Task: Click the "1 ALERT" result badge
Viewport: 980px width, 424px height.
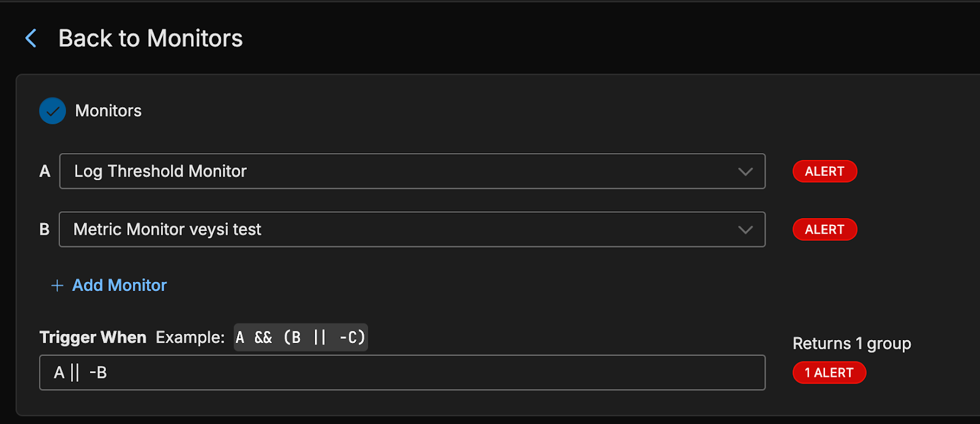Action: pos(829,373)
